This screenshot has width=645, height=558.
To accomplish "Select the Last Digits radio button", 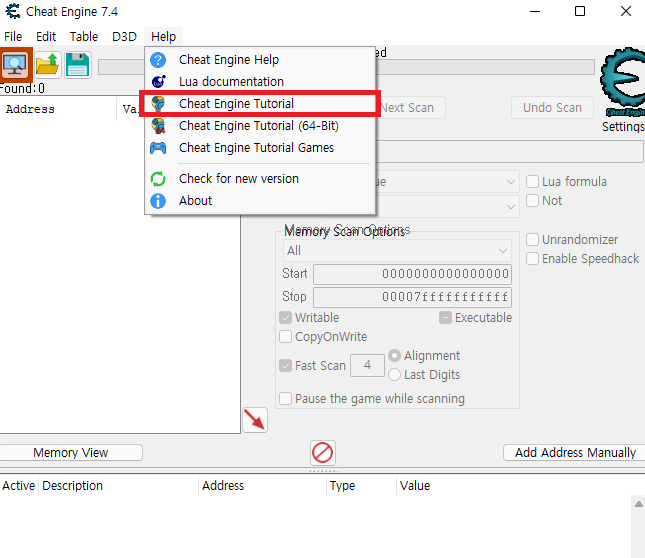I will [394, 375].
